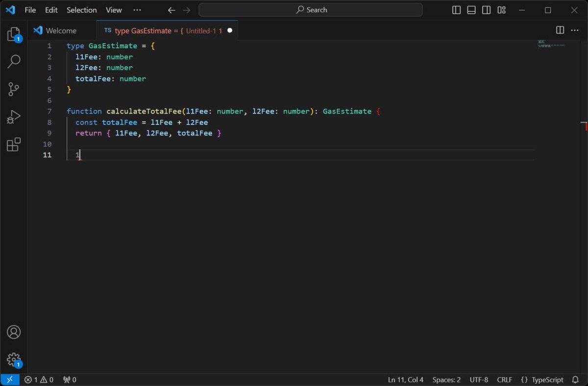Click calculateTotalFee function name
The image size is (588, 386).
(x=144, y=111)
